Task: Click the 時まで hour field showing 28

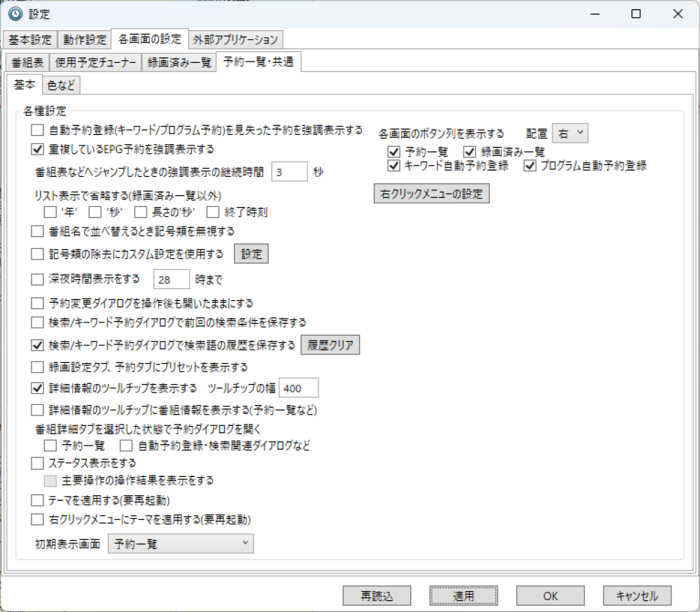Action: point(172,280)
